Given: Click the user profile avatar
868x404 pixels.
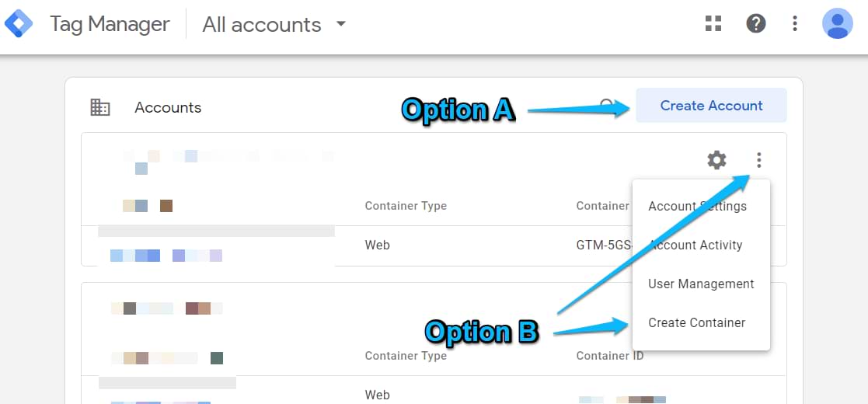Looking at the screenshot, I should click(x=837, y=24).
